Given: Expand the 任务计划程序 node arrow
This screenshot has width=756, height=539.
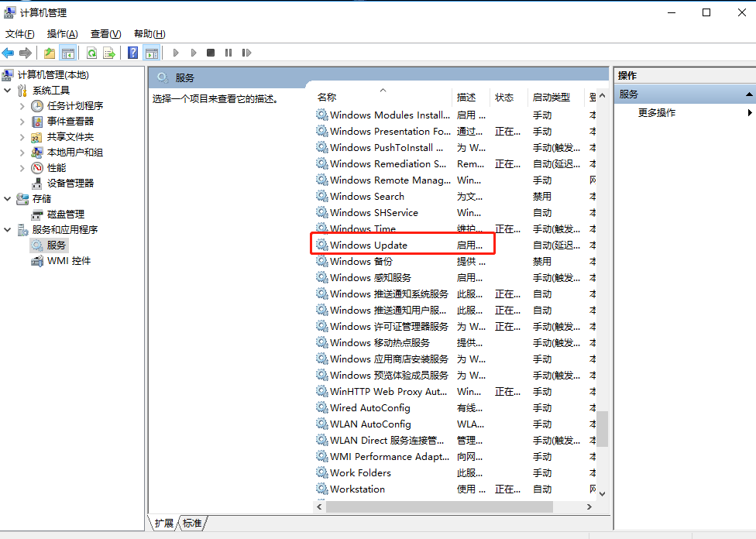Looking at the screenshot, I should pyautogui.click(x=22, y=106).
